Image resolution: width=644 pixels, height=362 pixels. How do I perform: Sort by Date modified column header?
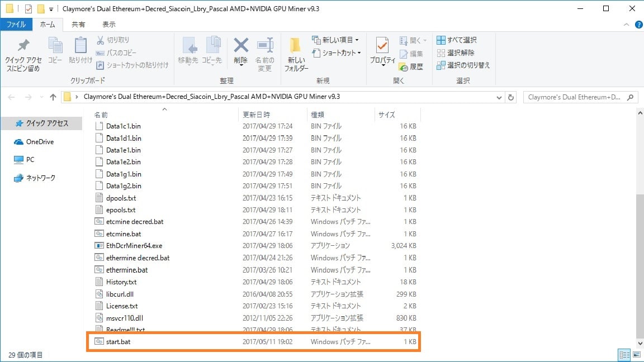[272, 115]
